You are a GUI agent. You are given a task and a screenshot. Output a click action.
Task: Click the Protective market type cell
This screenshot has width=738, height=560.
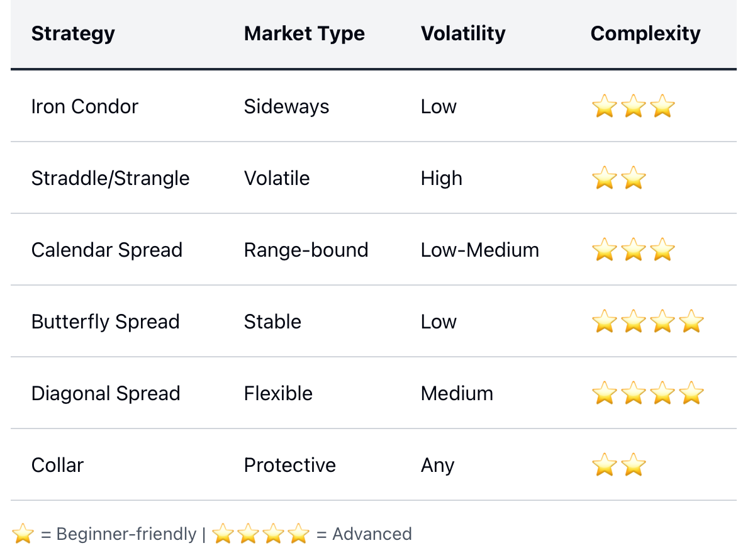[290, 465]
